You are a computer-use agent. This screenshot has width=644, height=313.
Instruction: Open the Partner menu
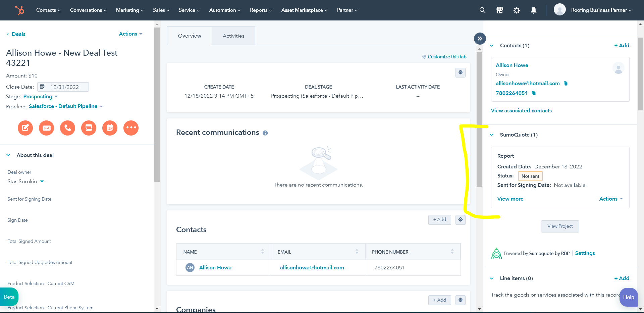(x=347, y=10)
